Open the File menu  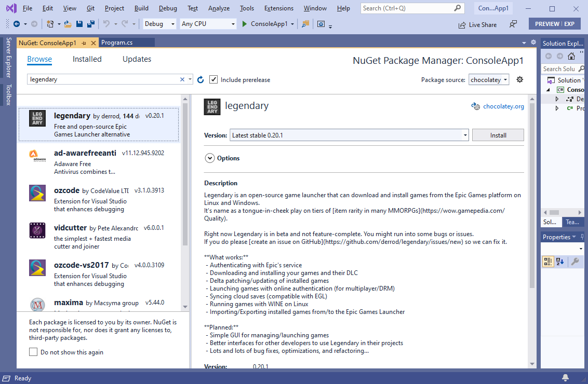[28, 8]
